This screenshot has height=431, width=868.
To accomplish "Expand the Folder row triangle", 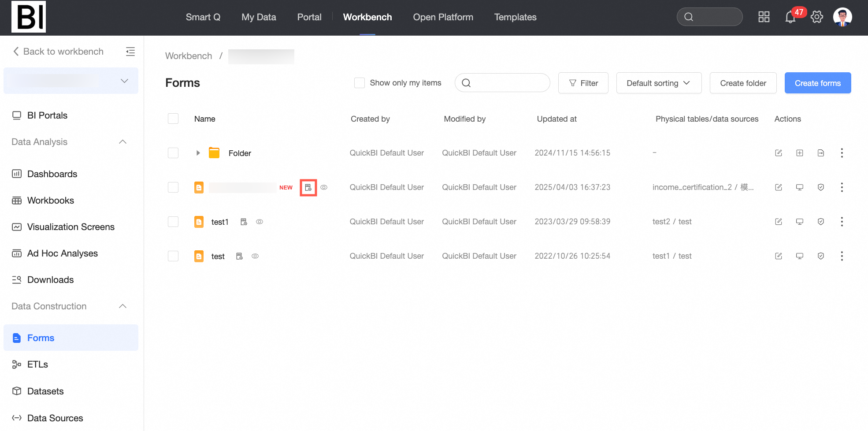I will point(198,153).
